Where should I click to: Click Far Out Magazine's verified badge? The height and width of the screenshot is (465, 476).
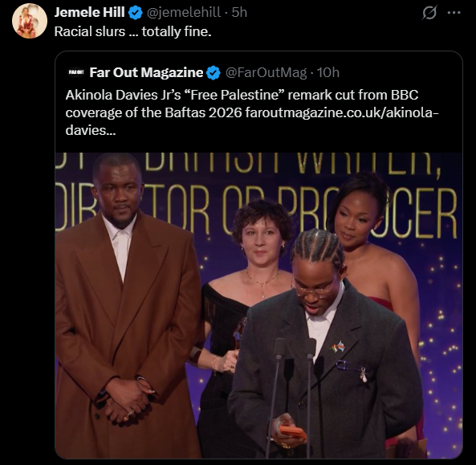click(x=214, y=73)
